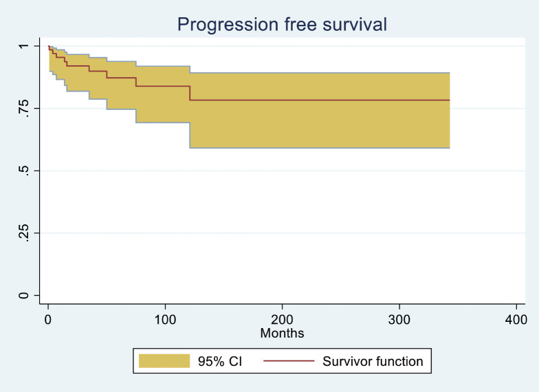Click the red survivor curve's long flat segment
Image resolution: width=539 pixels, height=392 pixels.
point(320,100)
